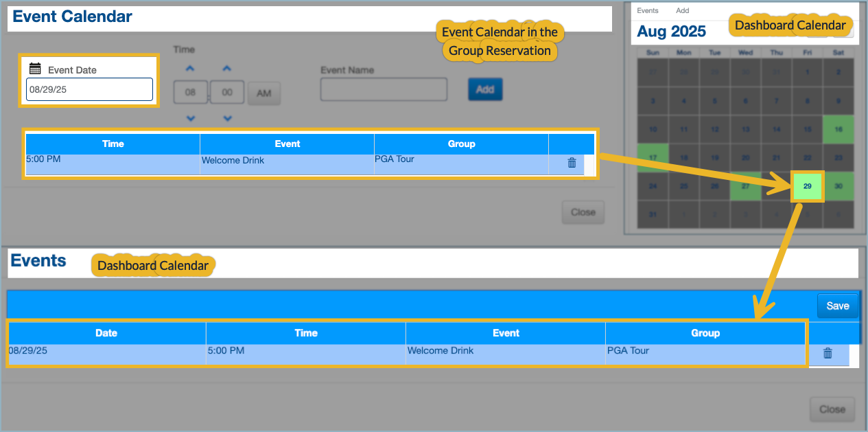
Task: Decrease the minutes with the down arrow
Action: click(x=227, y=118)
